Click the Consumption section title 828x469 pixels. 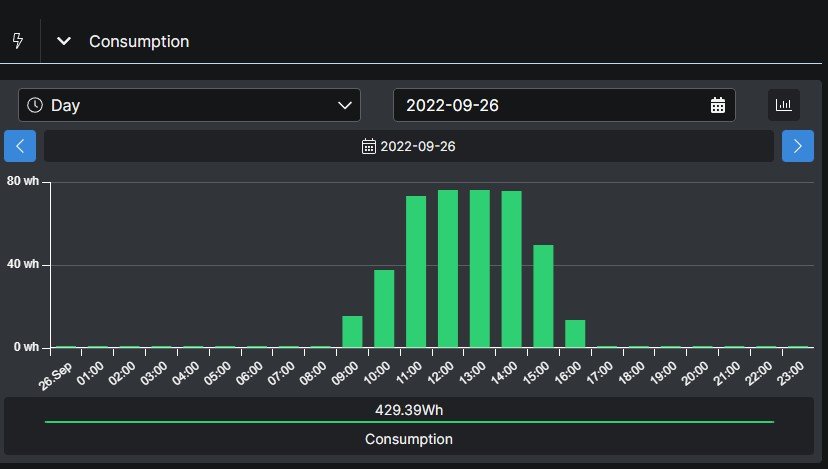pos(139,41)
